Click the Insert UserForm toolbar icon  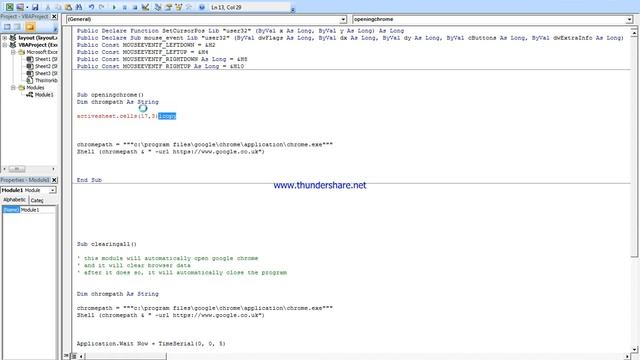[x=20, y=7]
